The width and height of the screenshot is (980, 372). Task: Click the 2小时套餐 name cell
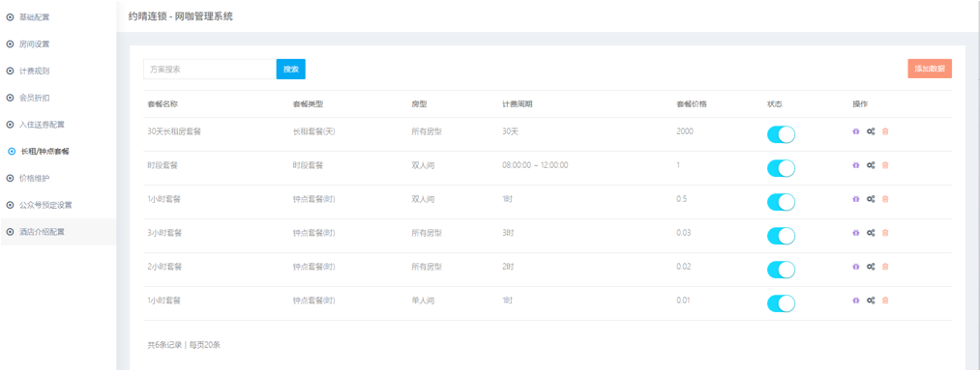(164, 267)
